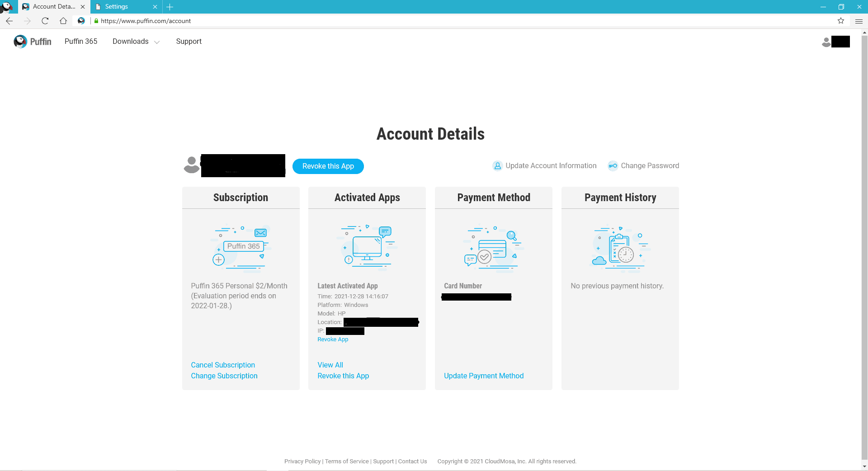The image size is (868, 471).
Task: Open Update Payment Method link
Action: 484,376
